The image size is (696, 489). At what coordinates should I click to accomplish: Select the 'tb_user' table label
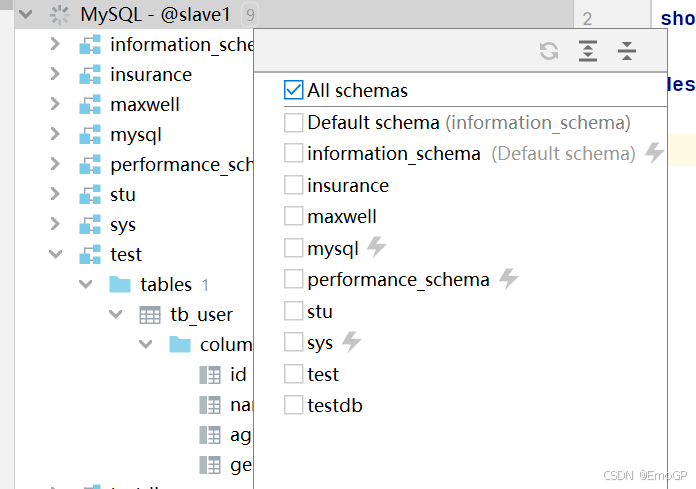202,315
